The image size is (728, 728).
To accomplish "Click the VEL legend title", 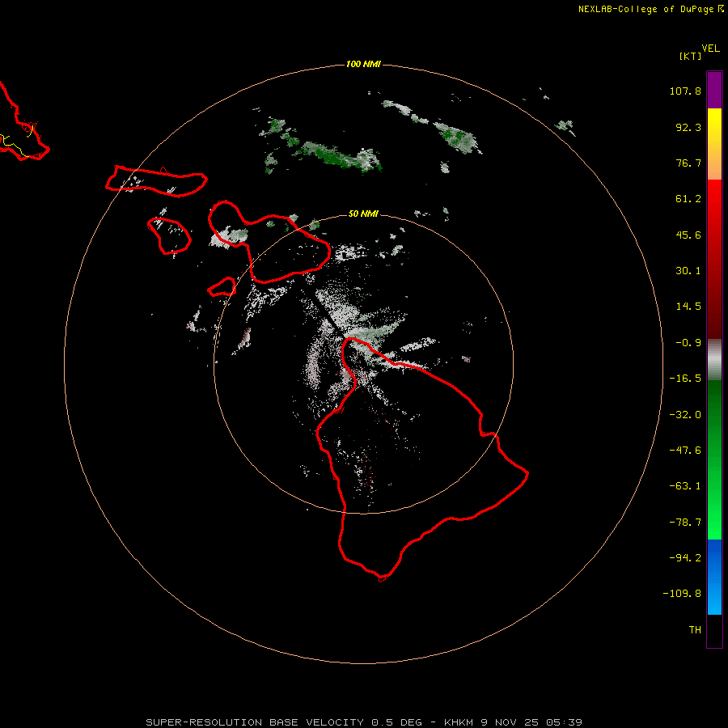I will tap(710, 49).
